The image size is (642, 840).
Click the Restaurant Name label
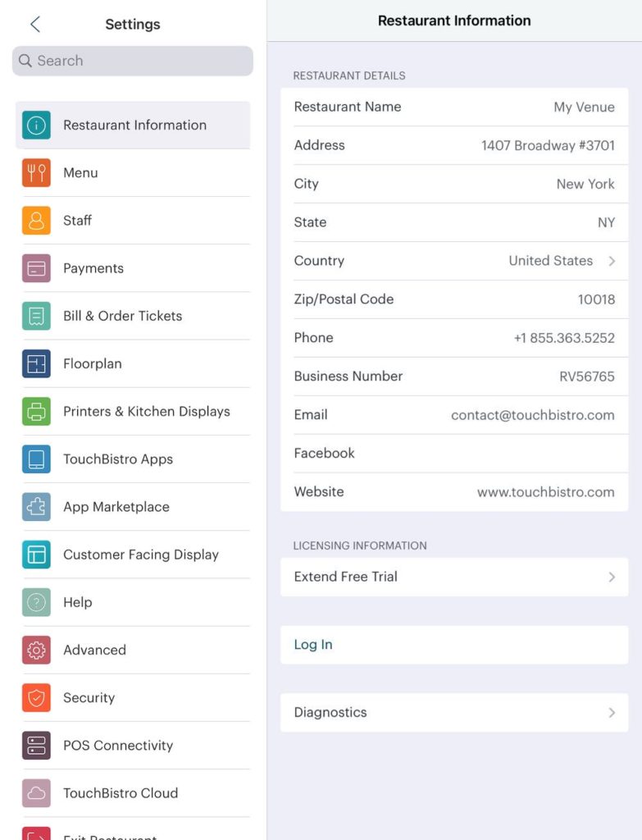click(x=348, y=107)
